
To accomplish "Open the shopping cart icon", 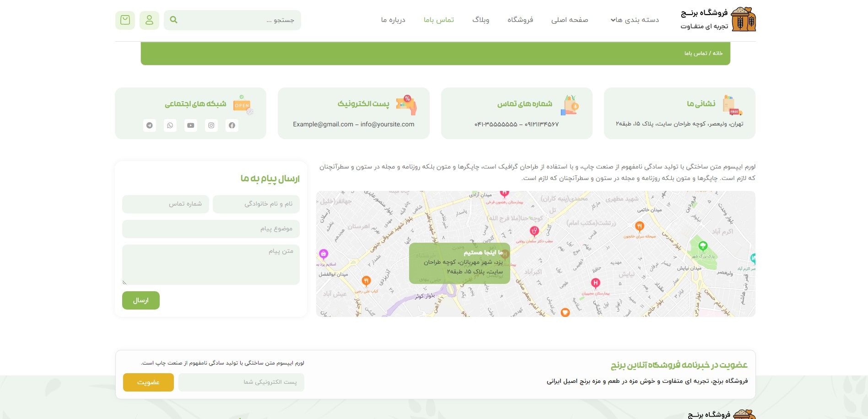I will (x=125, y=20).
